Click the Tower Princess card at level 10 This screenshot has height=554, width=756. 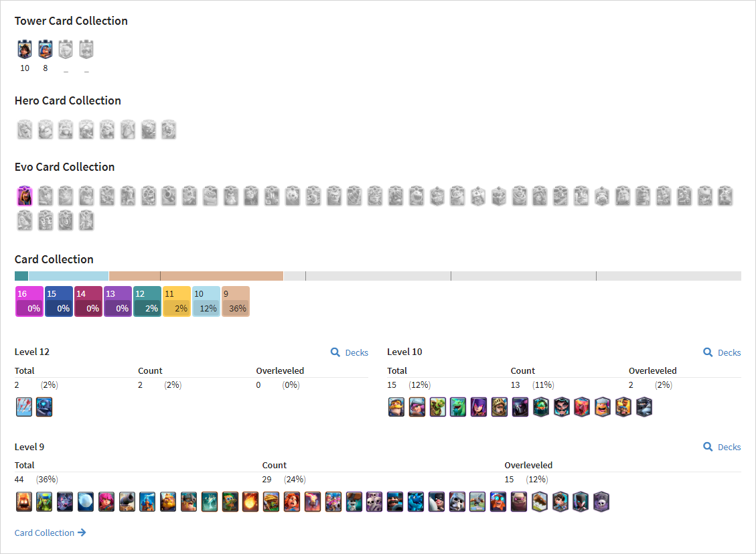(x=25, y=49)
